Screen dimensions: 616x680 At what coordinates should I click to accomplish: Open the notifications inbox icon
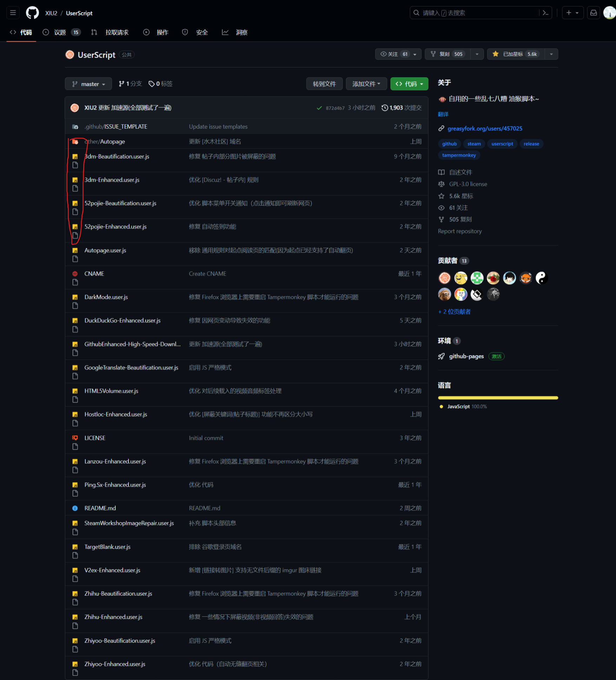[x=593, y=13]
